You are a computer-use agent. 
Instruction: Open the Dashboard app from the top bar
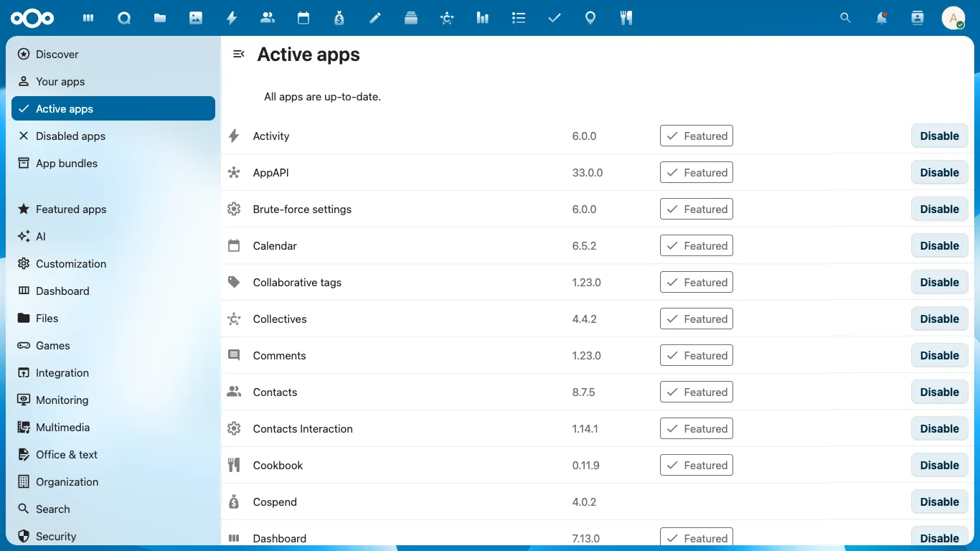tap(88, 18)
